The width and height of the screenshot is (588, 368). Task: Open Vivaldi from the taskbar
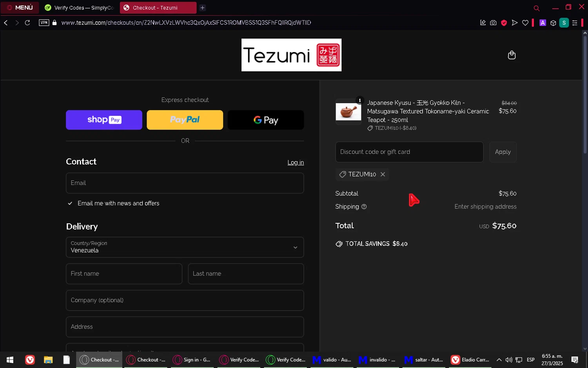30,360
